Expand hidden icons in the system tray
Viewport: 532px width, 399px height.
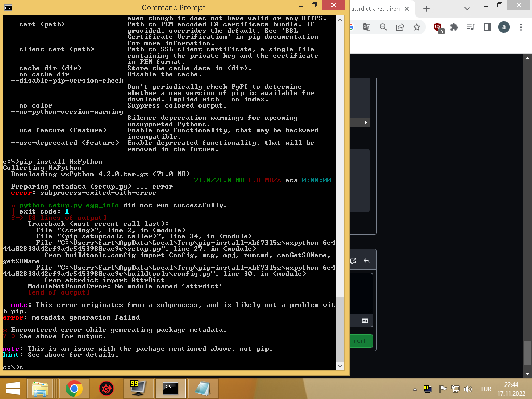[415, 389]
